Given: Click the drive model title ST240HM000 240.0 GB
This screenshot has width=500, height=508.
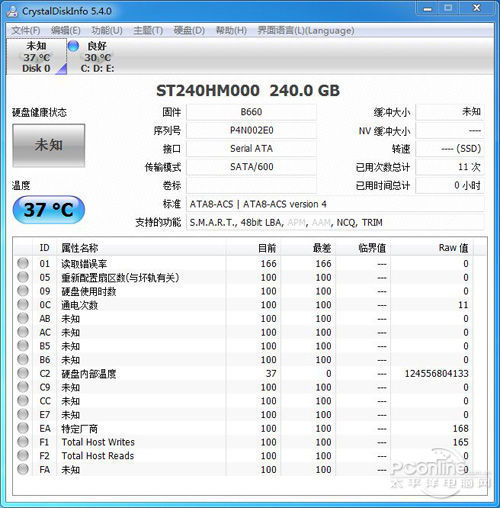Looking at the screenshot, I should (248, 91).
